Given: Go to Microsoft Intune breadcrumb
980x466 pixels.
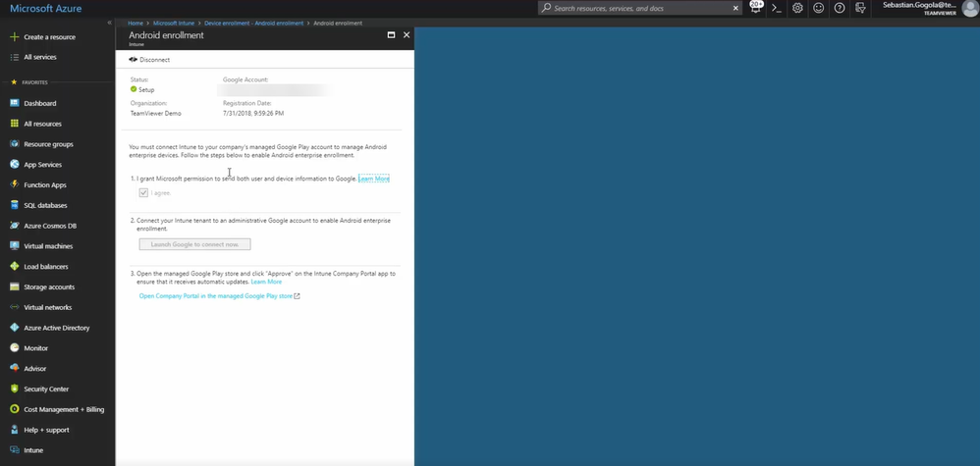Looking at the screenshot, I should (x=174, y=24).
